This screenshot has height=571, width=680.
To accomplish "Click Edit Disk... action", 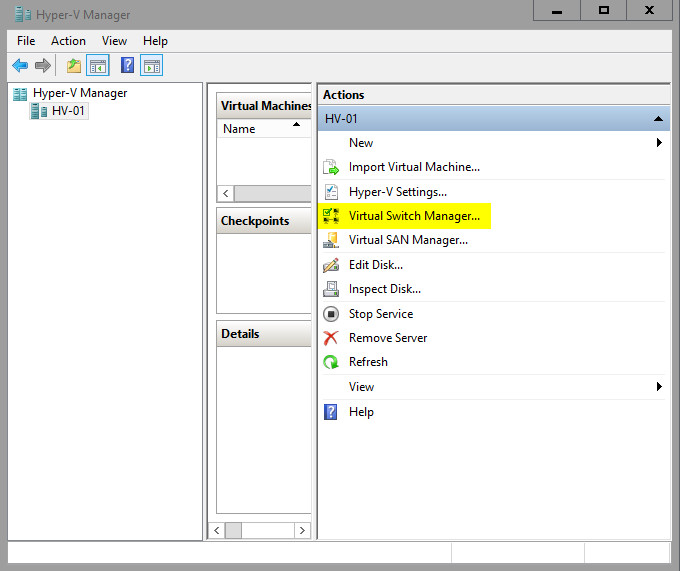I will [x=376, y=265].
